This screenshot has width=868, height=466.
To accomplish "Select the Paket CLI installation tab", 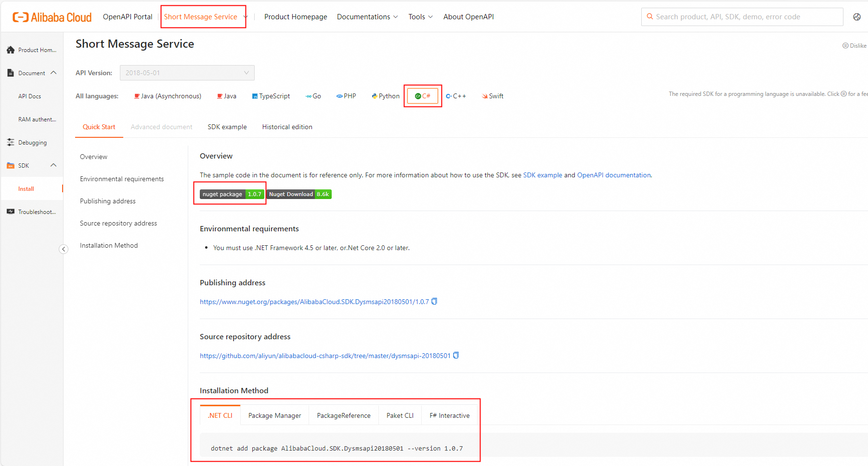I will (x=400, y=415).
